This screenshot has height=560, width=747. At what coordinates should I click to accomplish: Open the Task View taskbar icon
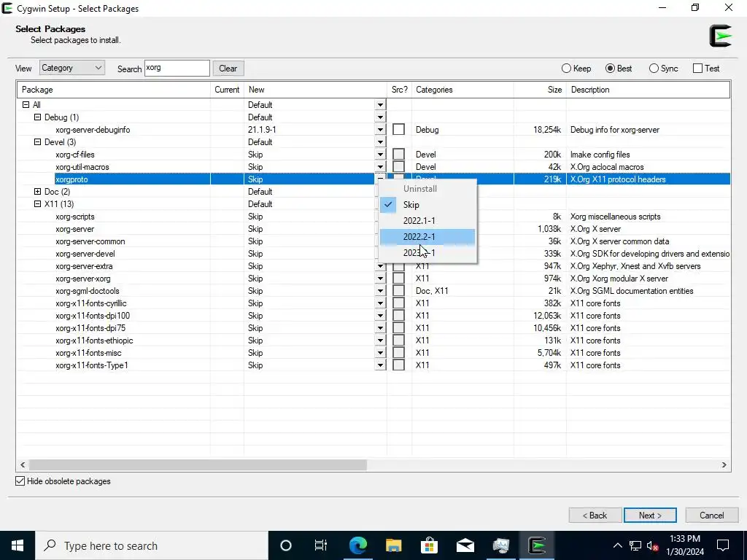tap(321, 545)
